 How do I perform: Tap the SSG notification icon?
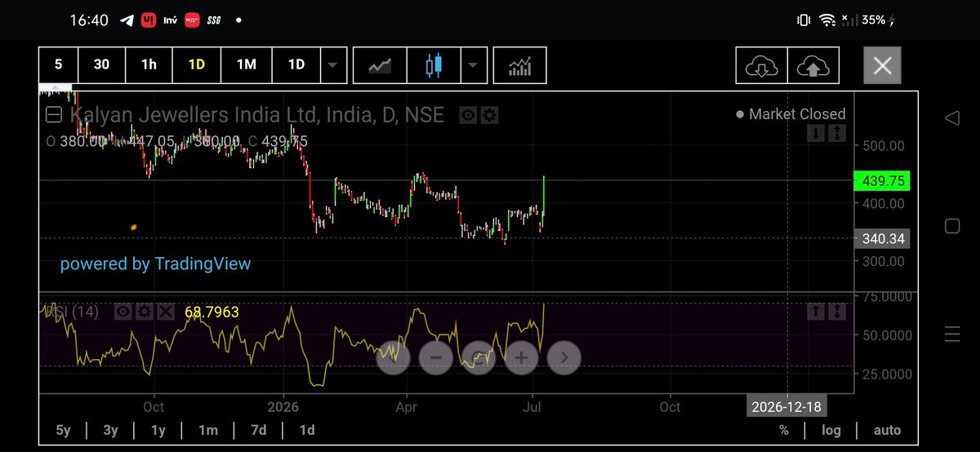[x=215, y=20]
